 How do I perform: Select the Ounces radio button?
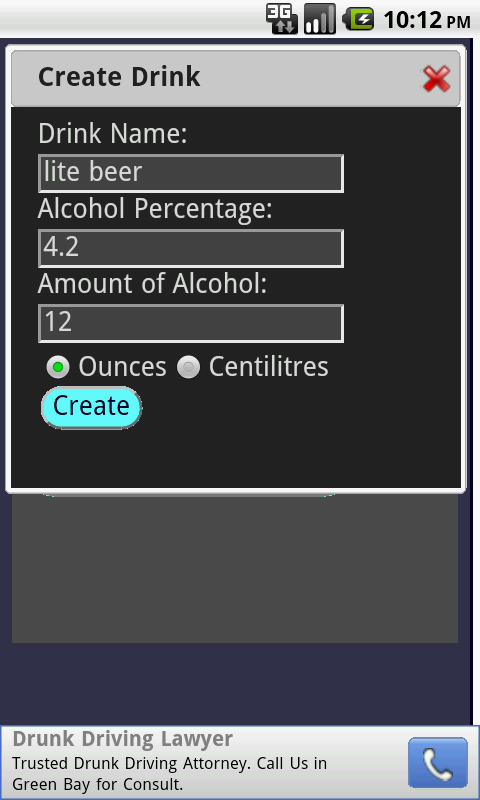pyautogui.click(x=58, y=367)
